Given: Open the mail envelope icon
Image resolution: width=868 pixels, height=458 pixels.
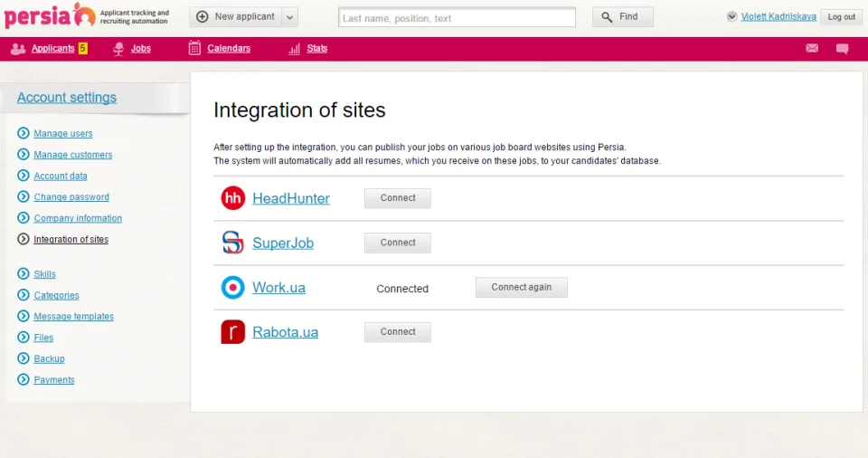Looking at the screenshot, I should click(x=812, y=48).
